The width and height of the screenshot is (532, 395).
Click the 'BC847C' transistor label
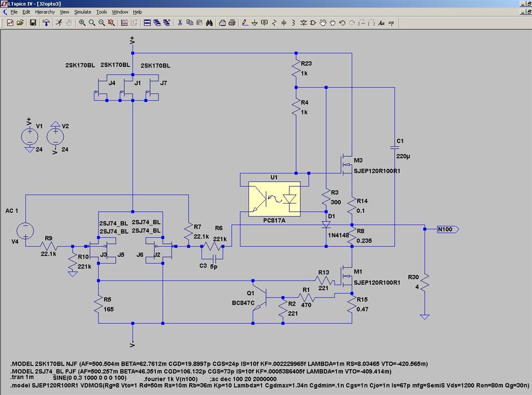click(243, 303)
